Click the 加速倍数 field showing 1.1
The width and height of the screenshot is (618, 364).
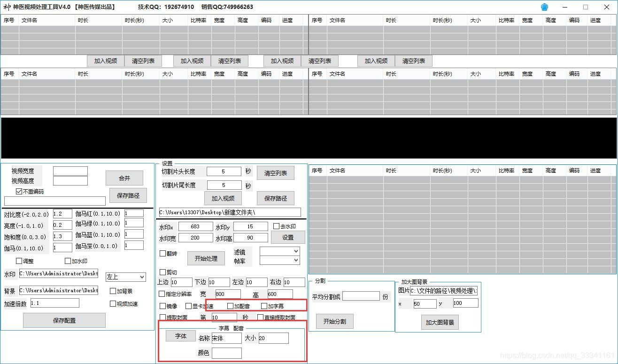coord(54,303)
